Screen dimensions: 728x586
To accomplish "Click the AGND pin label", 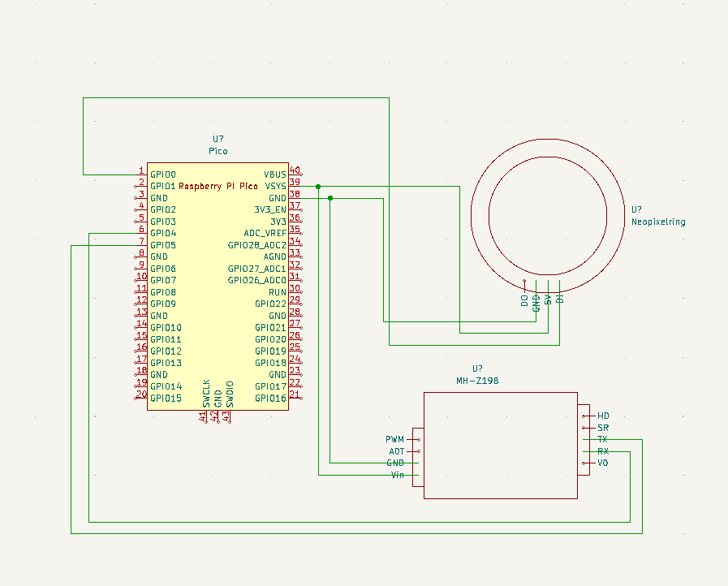I will click(275, 257).
